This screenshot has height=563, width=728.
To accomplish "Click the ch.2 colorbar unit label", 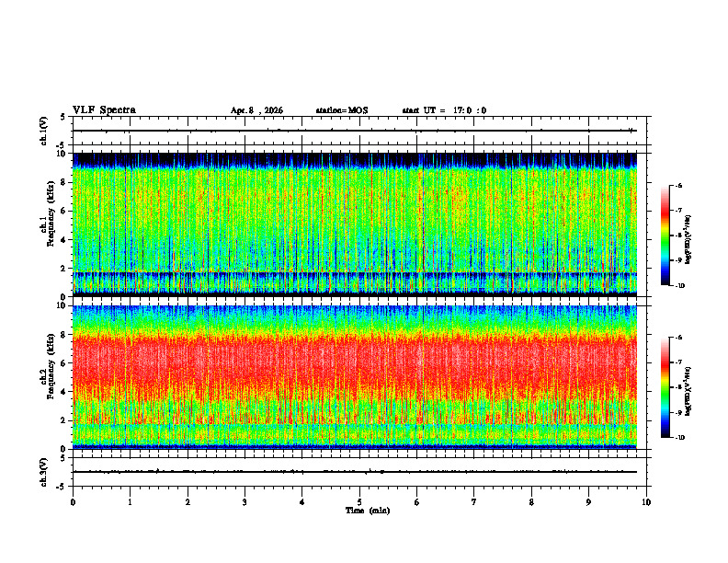I will (688, 392).
